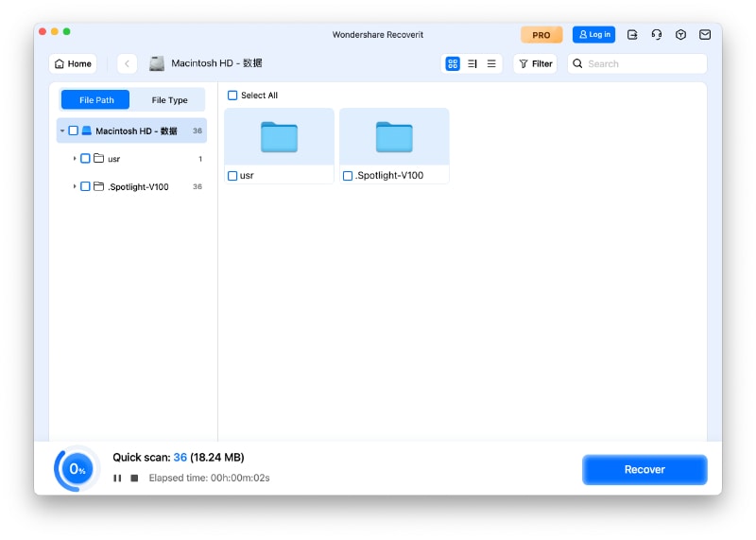
Task: Select Macintosh HD row label in tree
Action: coord(136,131)
